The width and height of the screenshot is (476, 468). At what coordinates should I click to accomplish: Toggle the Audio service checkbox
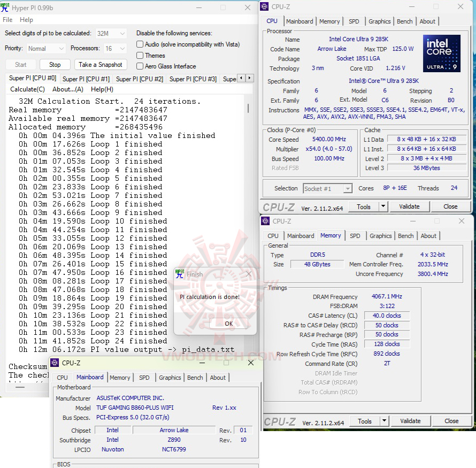140,44
